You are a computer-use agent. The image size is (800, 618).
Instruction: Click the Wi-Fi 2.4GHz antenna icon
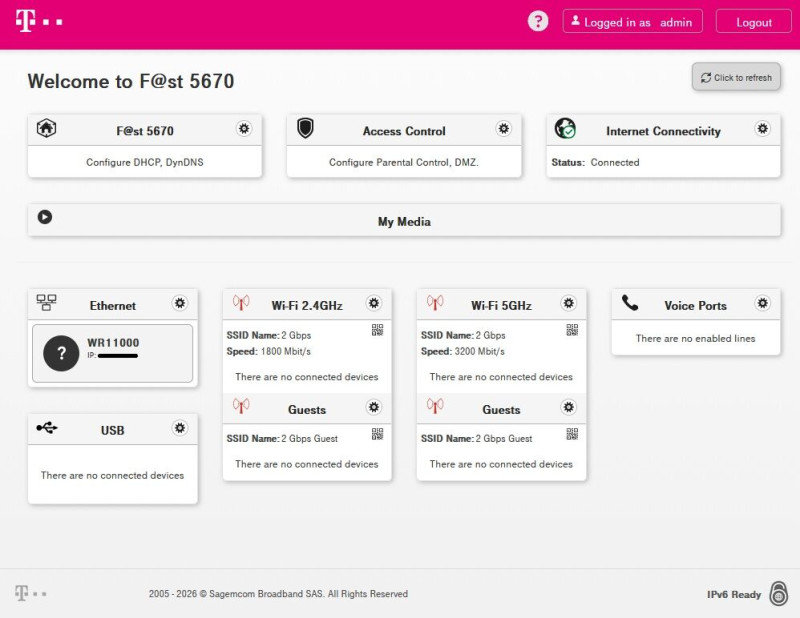241,302
